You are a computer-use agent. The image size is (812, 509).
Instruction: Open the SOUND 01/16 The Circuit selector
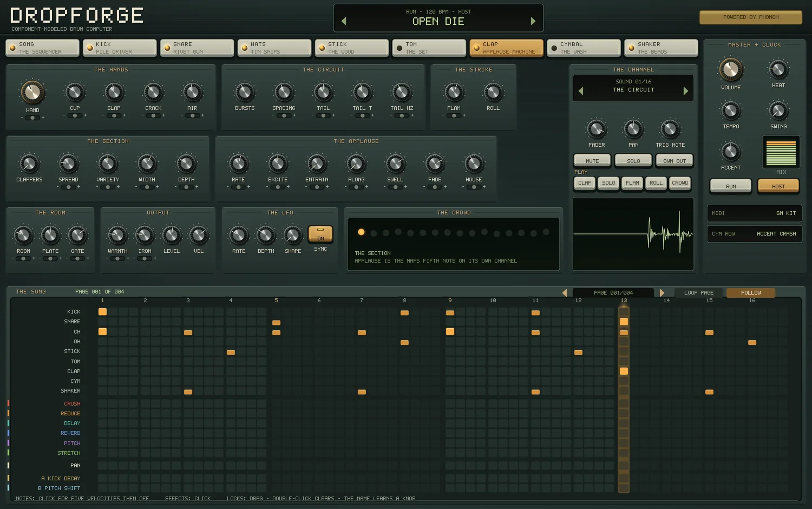633,88
